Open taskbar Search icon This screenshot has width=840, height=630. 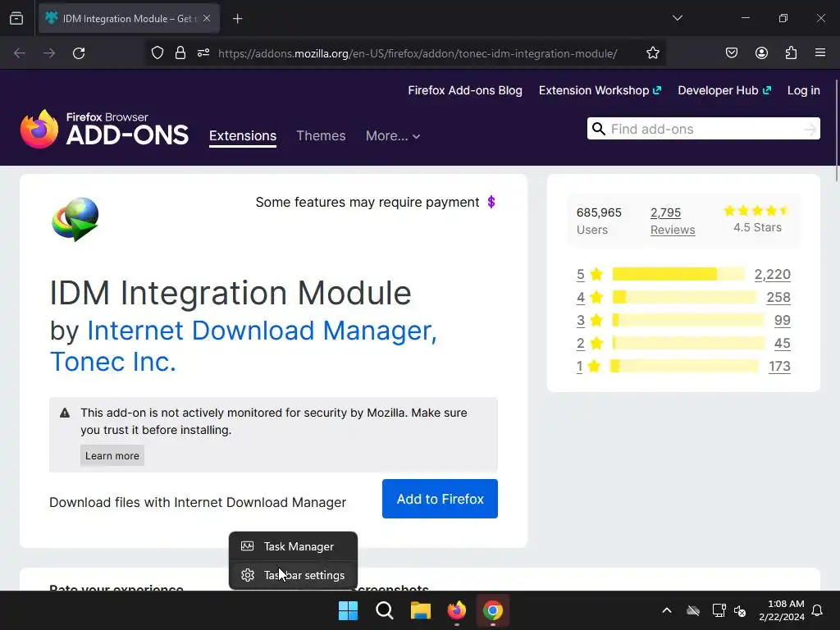(x=384, y=610)
